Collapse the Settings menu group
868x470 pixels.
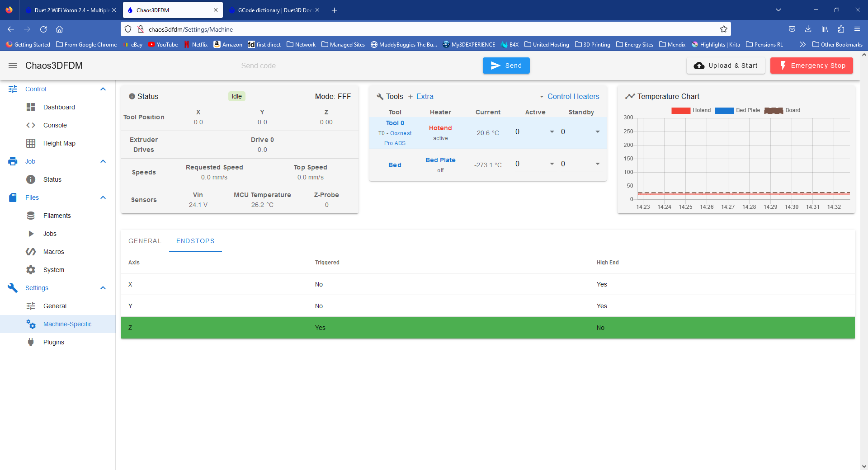point(103,288)
